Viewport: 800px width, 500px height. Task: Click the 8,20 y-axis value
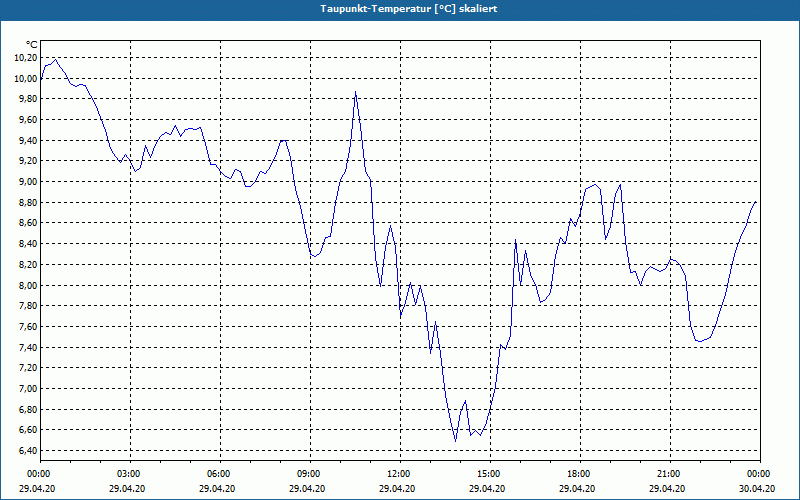28,264
